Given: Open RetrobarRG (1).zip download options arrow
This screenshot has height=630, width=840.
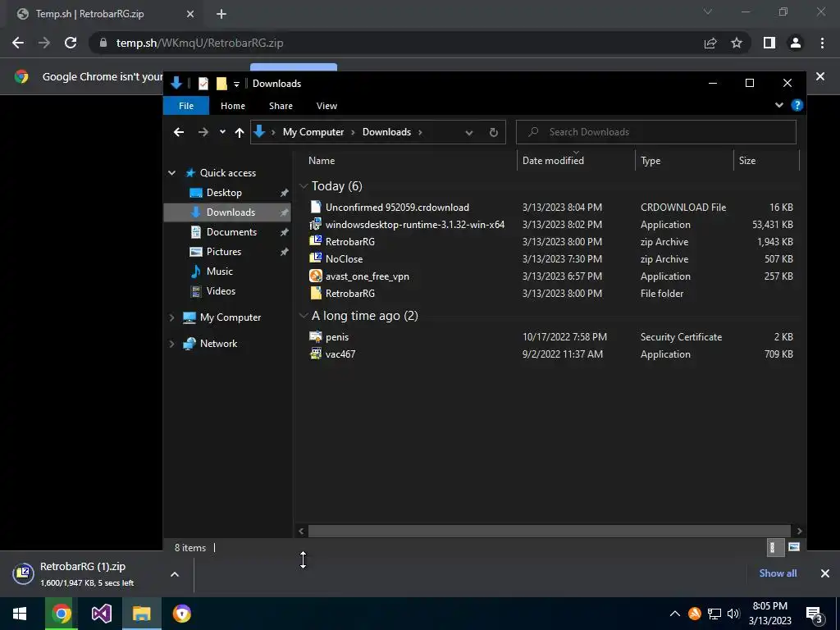Looking at the screenshot, I should 175,574.
